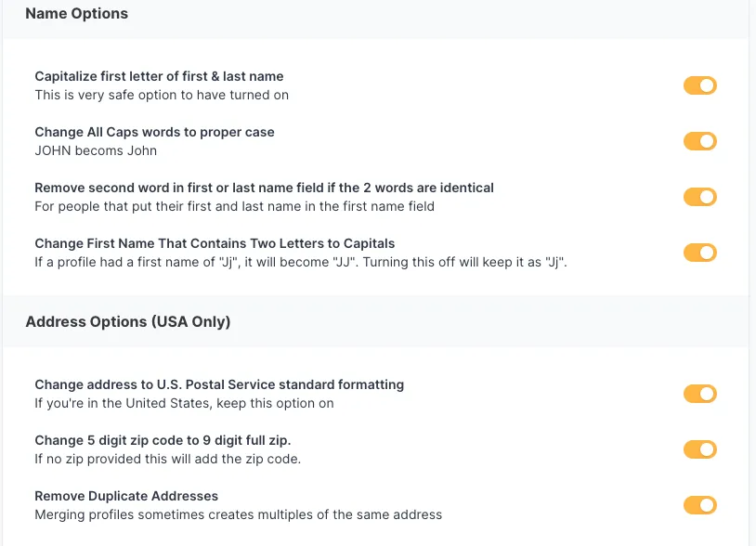This screenshot has height=546, width=756.
Task: Toggle off Capitalize first letter of names
Action: point(700,86)
